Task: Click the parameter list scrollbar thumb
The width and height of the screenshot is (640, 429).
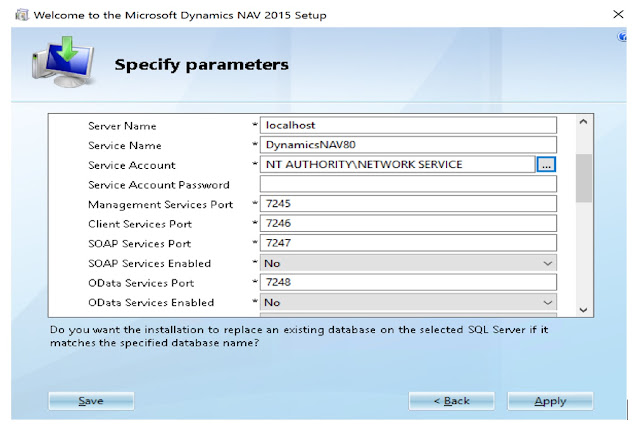Action: click(x=584, y=178)
